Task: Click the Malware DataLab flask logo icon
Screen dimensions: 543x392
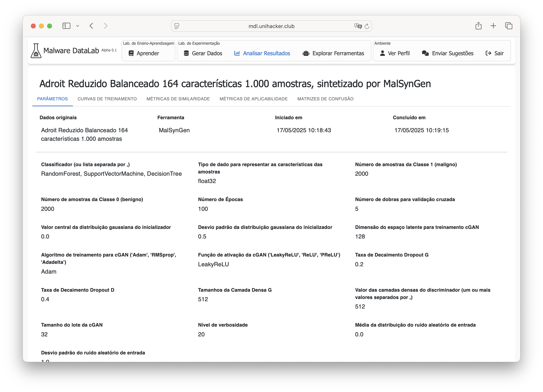Action: tap(36, 51)
